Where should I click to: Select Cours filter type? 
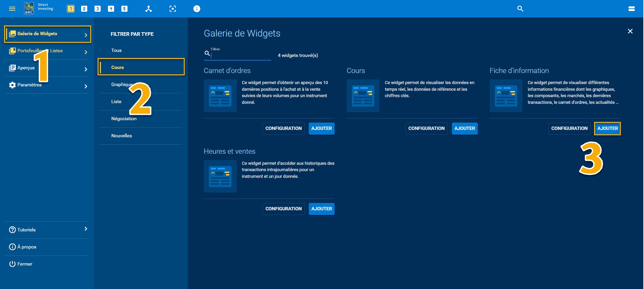pyautogui.click(x=141, y=67)
